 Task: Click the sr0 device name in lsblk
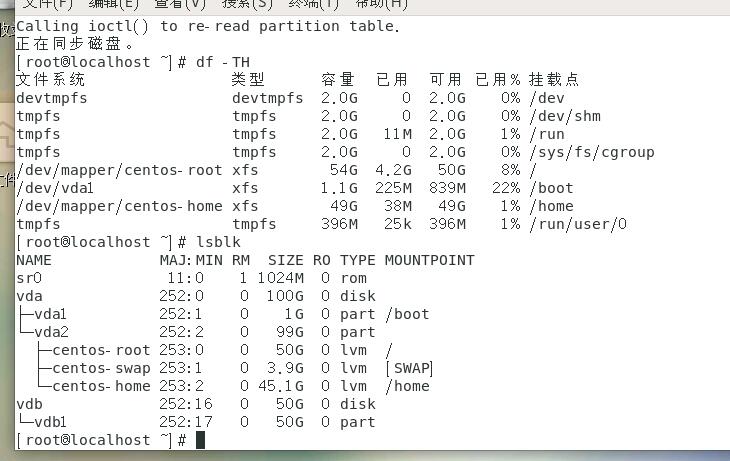click(x=30, y=278)
